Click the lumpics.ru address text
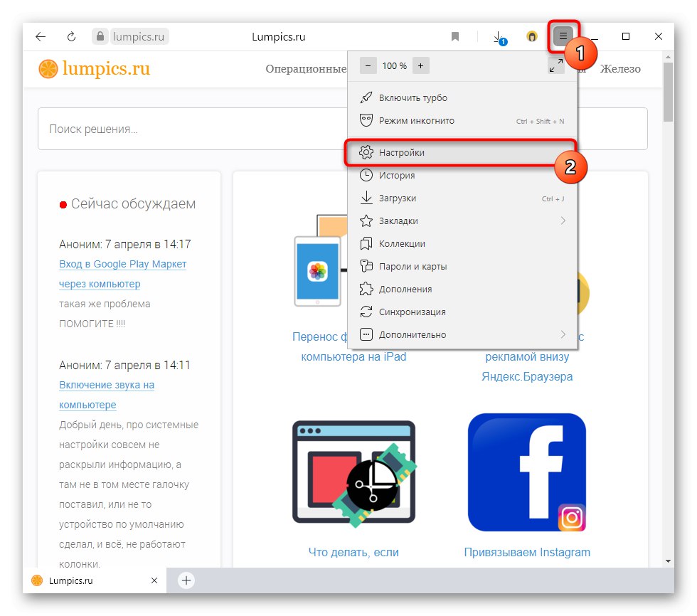This screenshot has height=616, width=697. pos(139,36)
